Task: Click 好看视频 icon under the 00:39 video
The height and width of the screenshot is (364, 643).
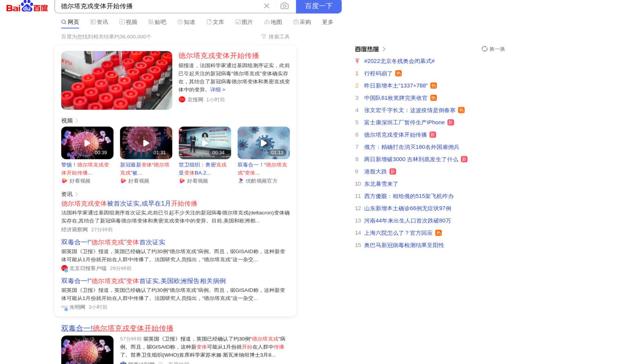Action: 64,181
